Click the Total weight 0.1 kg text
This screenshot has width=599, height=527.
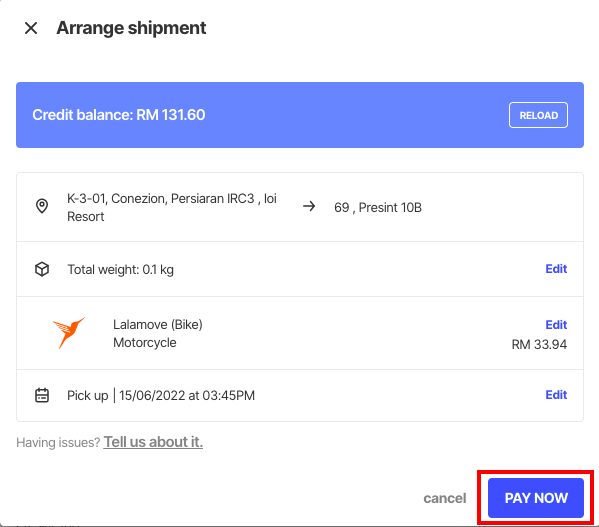tap(120, 270)
